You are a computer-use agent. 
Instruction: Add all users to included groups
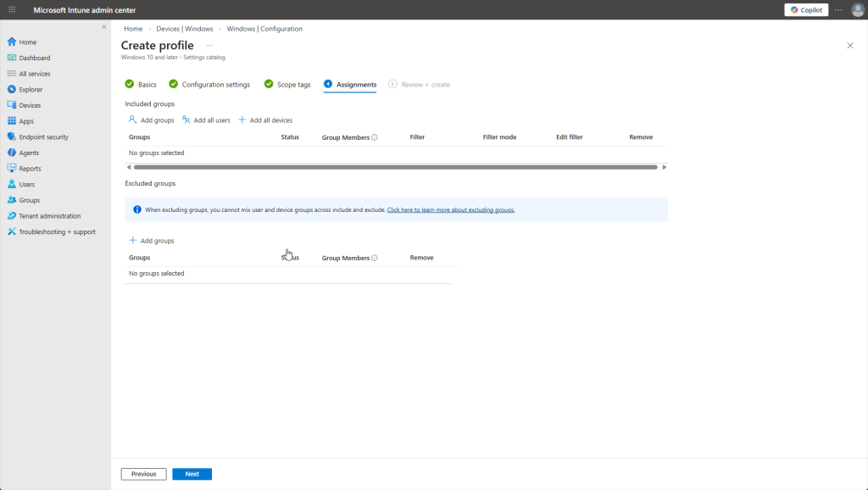(x=206, y=120)
